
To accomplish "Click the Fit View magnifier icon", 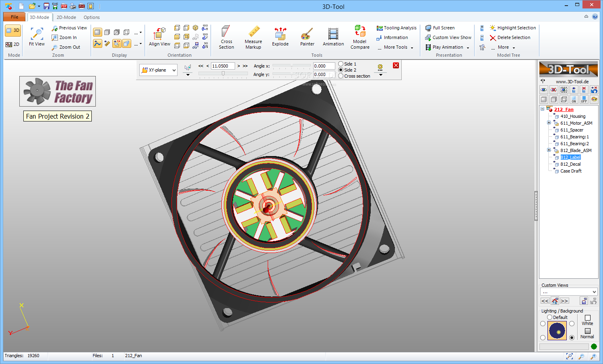I will point(37,34).
